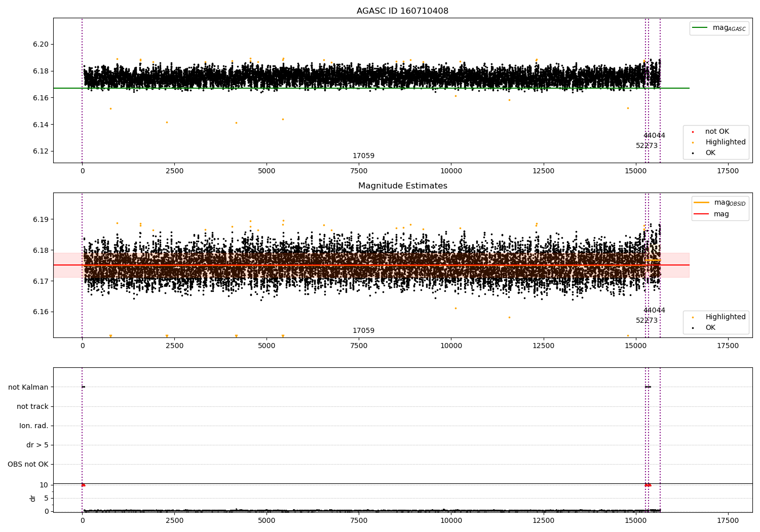
Task: Click the '17500' x-tick under the bottom plot
Action: click(728, 521)
